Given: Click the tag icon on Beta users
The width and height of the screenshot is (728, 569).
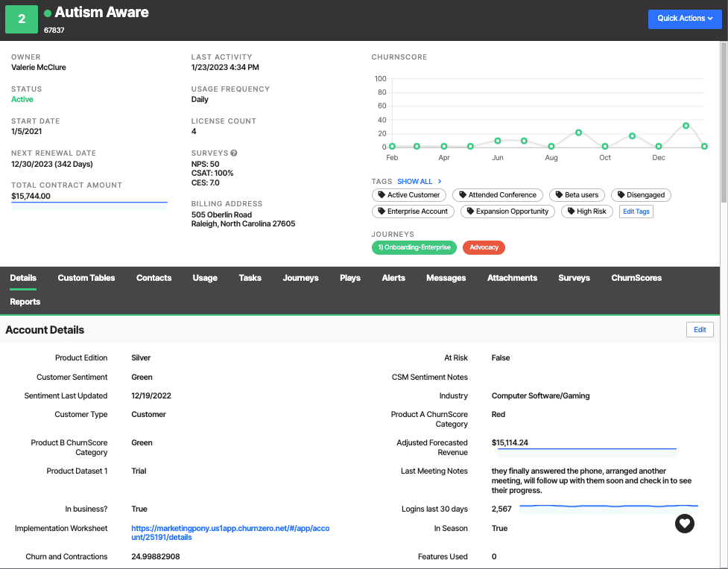Looking at the screenshot, I should (x=559, y=195).
